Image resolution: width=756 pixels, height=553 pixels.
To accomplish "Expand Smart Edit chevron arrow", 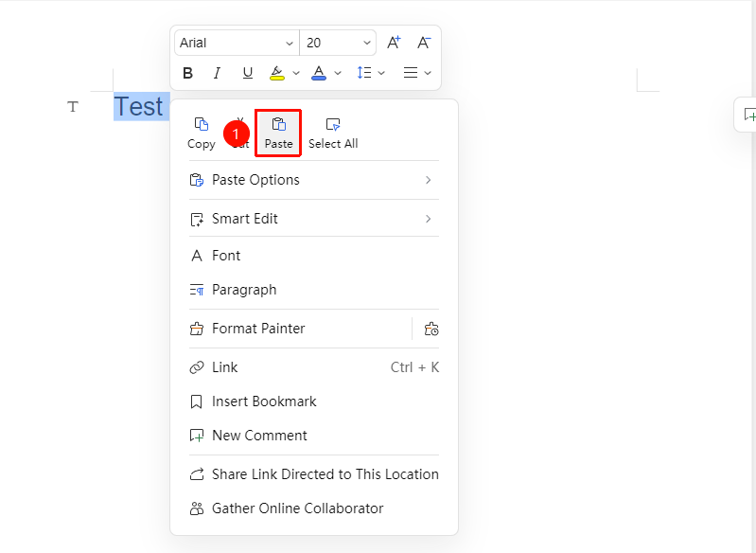I will (x=428, y=219).
